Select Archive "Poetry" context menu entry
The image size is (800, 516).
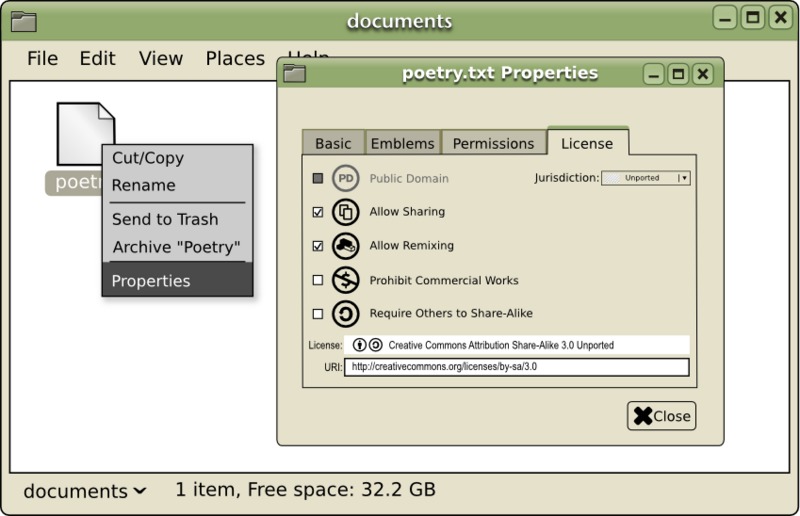point(178,247)
